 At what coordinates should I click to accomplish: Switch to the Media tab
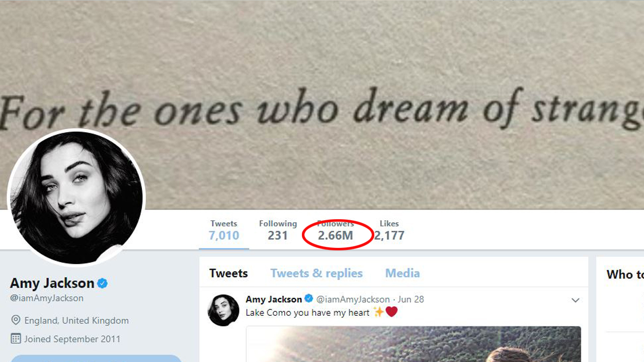(403, 273)
